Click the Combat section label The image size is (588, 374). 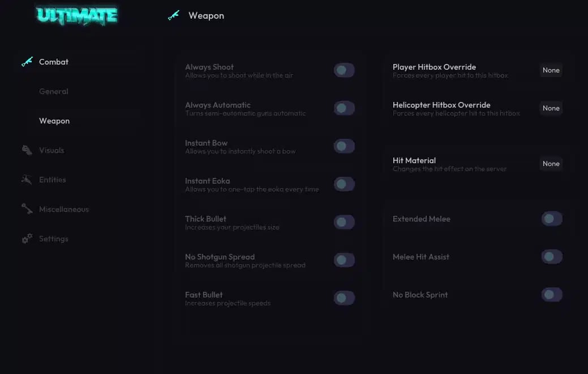tap(54, 62)
